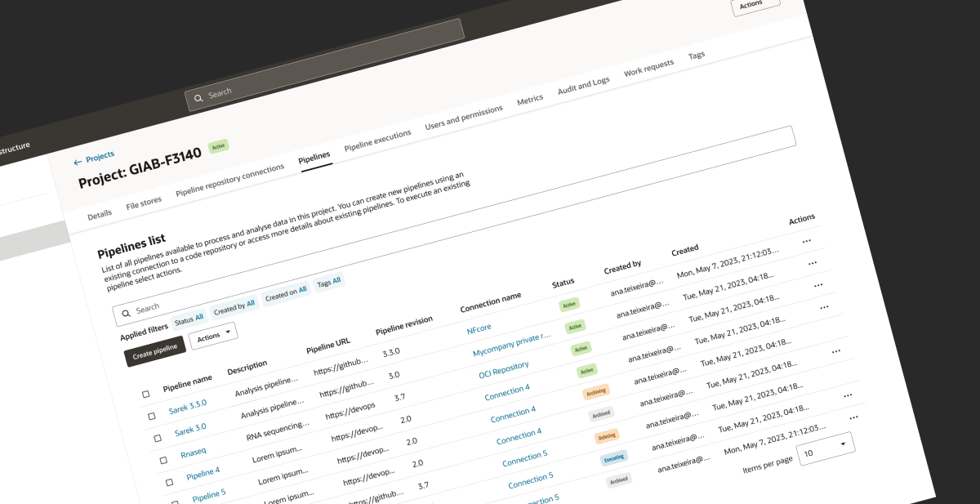Click the Created column header
This screenshot has height=504, width=980.
pos(685,250)
